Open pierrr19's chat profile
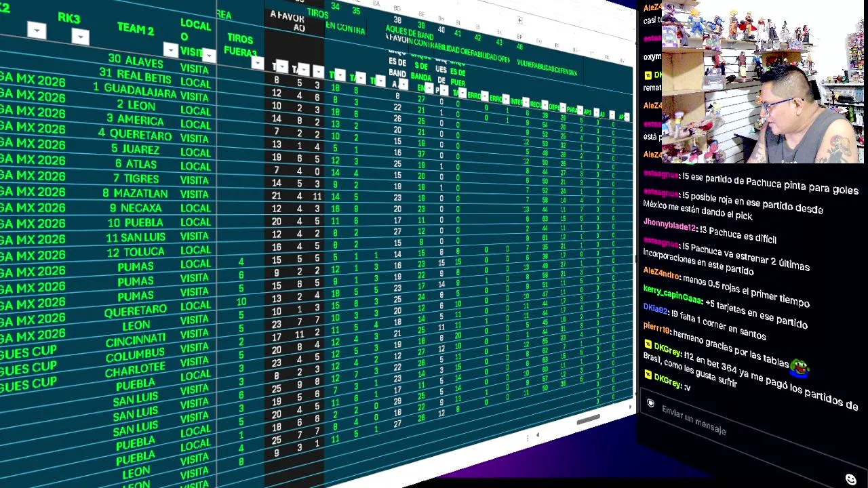868x488 pixels. [x=657, y=329]
